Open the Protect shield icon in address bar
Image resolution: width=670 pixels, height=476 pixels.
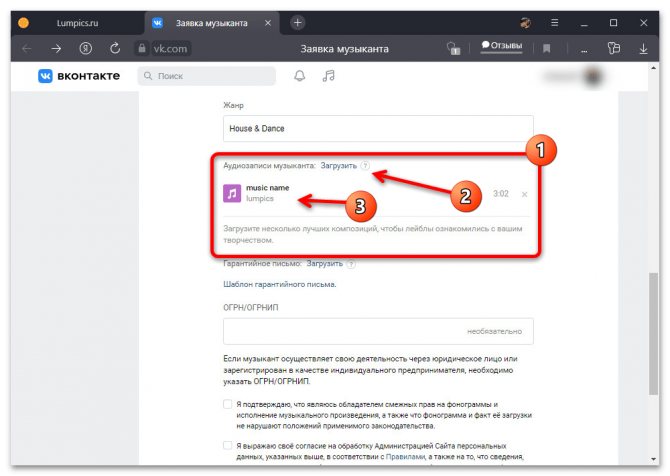[453, 48]
